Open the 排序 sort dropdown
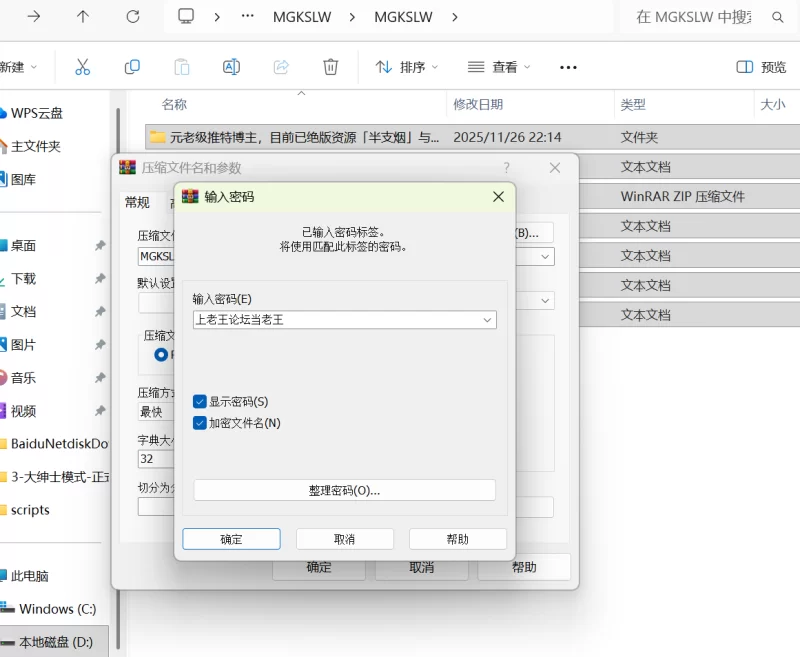 pyautogui.click(x=407, y=67)
